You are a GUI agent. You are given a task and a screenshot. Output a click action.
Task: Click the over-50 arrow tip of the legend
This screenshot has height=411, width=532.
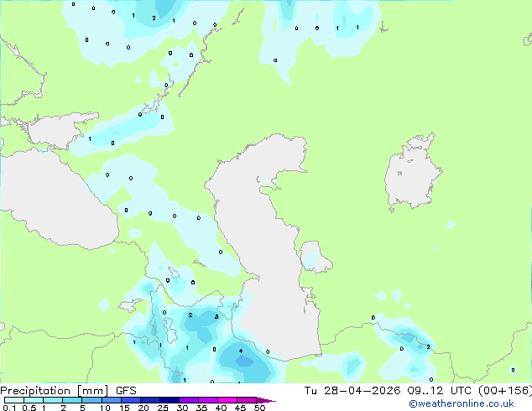[266, 400]
